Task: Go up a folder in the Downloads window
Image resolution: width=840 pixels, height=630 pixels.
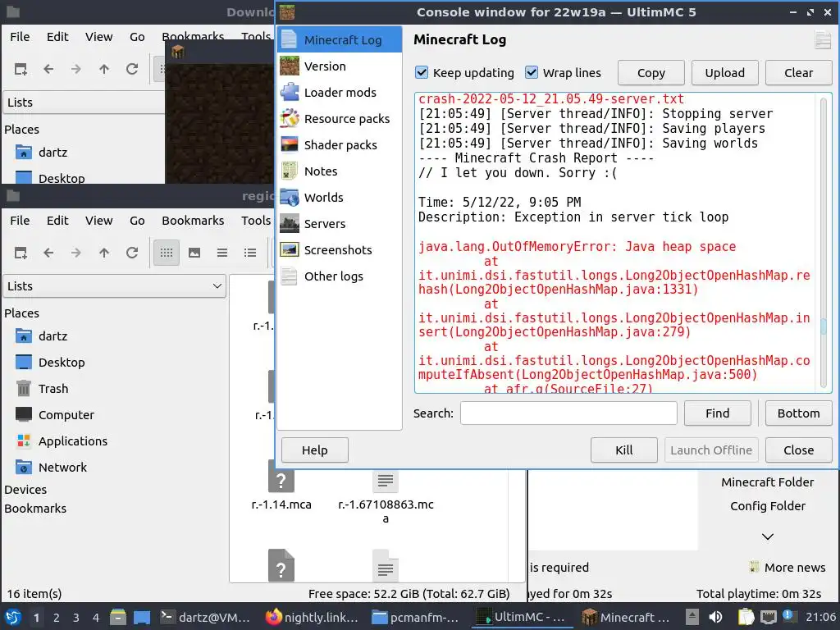Action: (x=104, y=69)
